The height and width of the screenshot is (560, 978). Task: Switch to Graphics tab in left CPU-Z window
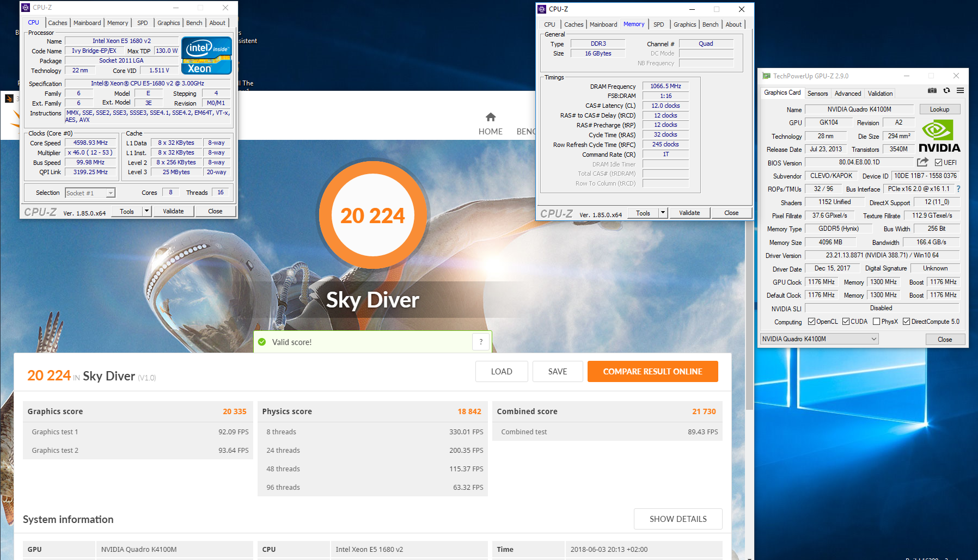[168, 23]
